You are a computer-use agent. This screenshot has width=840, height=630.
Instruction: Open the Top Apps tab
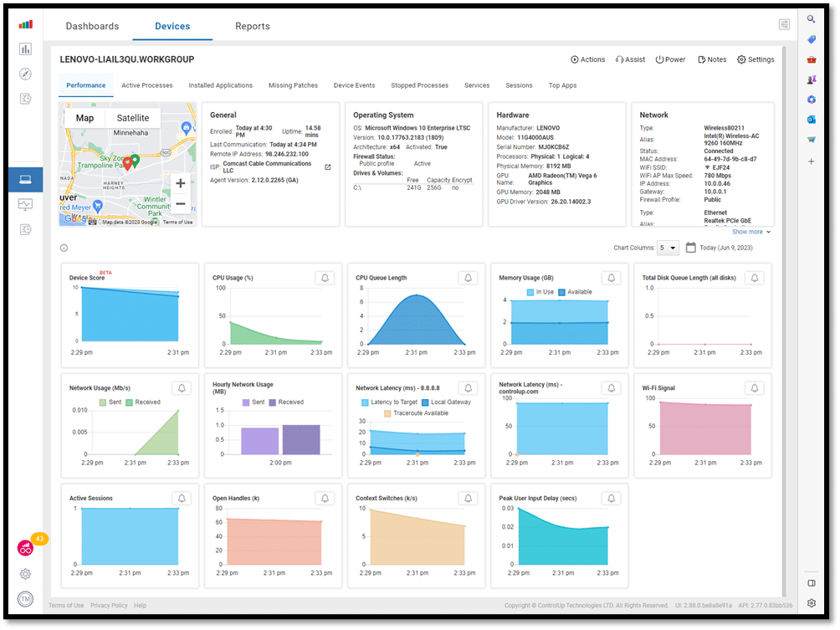pyautogui.click(x=562, y=85)
